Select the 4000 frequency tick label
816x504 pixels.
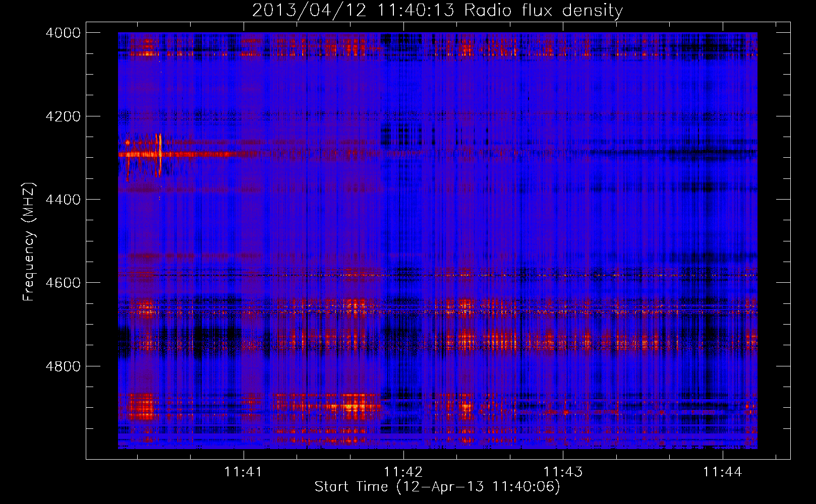pyautogui.click(x=63, y=33)
